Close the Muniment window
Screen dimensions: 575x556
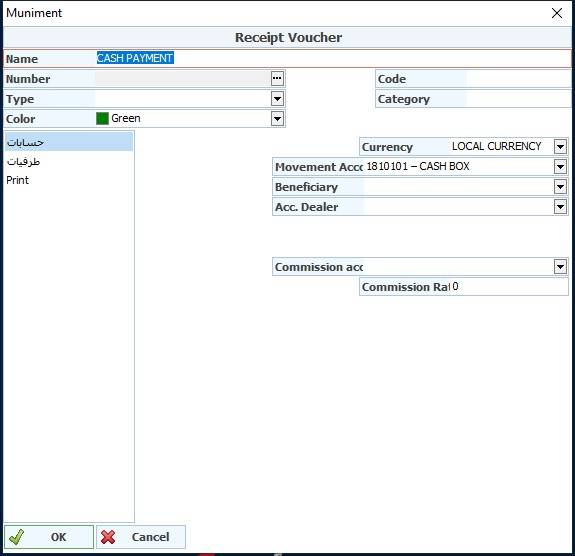click(x=557, y=13)
